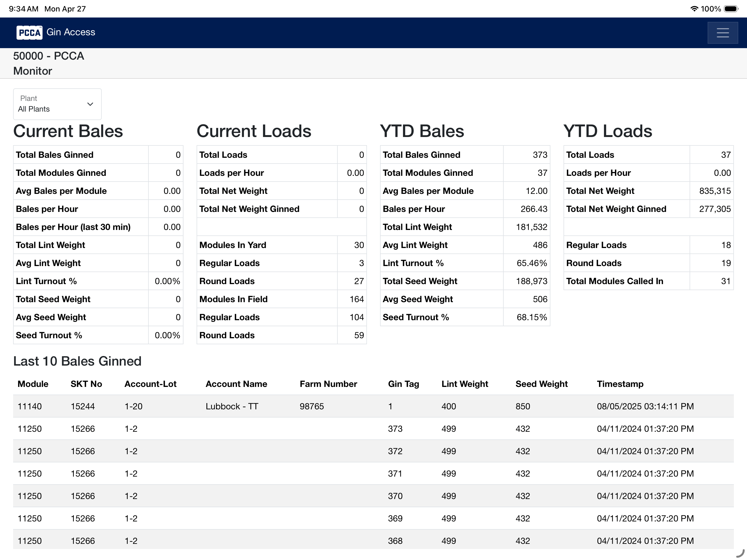747x560 pixels.
Task: Click Seed Turnout value 68.15%
Action: pos(532,317)
